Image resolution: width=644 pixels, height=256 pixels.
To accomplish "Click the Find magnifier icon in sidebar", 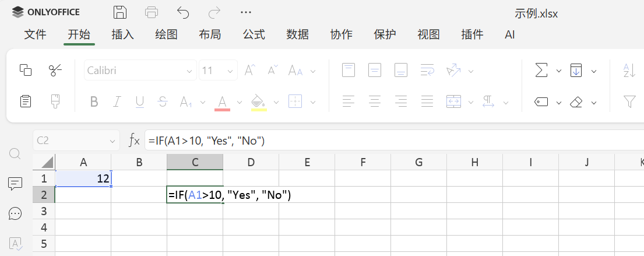I will [x=16, y=153].
